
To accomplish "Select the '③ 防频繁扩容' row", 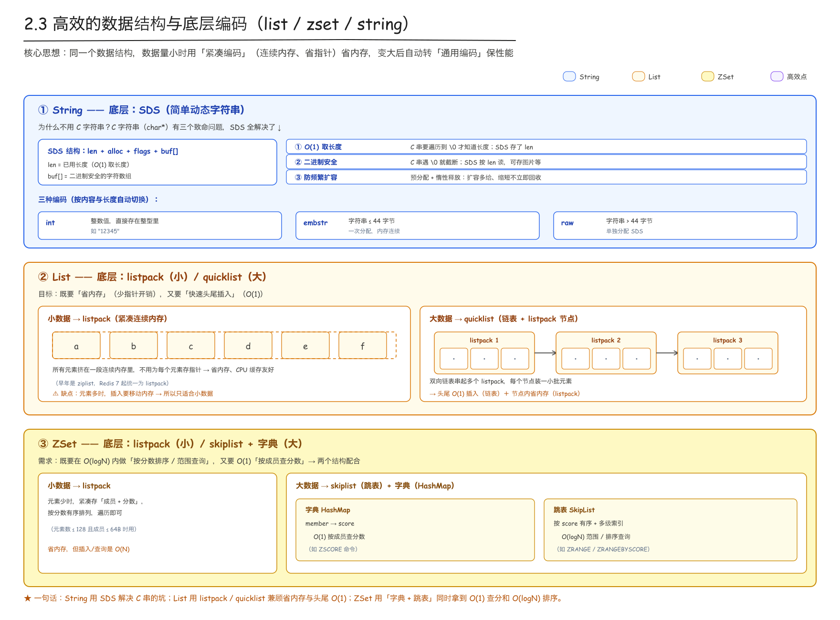I will (x=546, y=177).
